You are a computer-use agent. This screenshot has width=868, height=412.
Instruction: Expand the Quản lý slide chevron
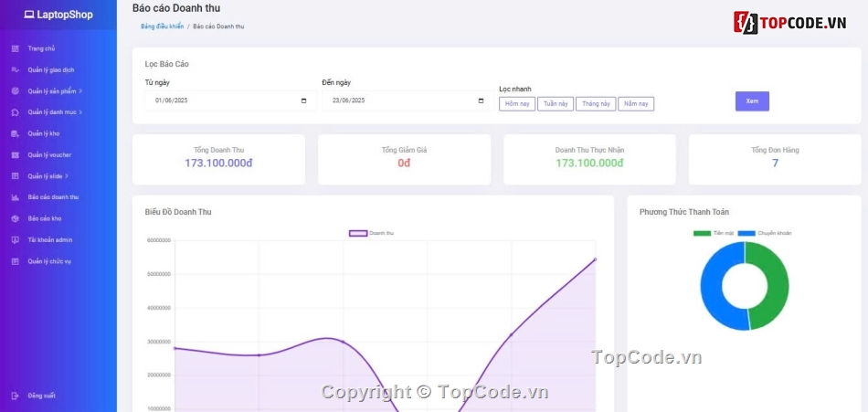[x=67, y=176]
